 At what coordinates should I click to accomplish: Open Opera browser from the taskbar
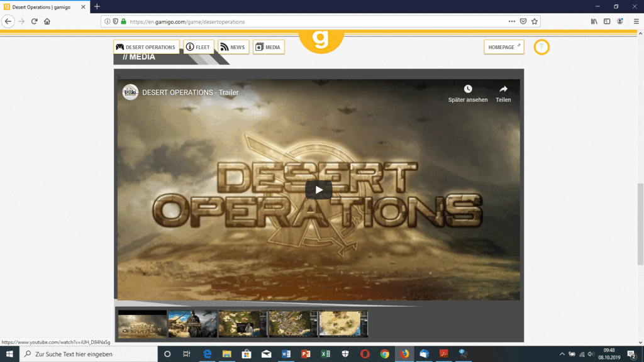[x=365, y=354]
